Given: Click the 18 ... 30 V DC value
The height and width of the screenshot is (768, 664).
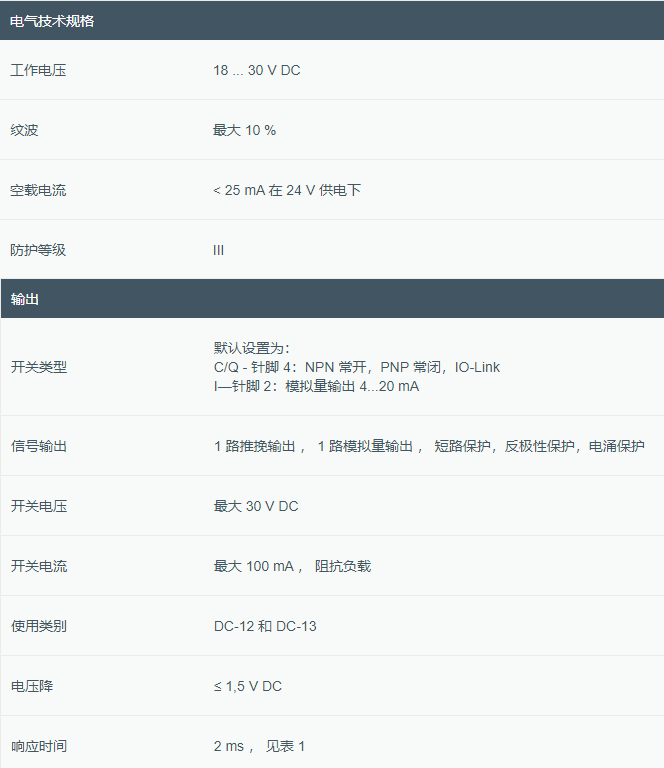Looking at the screenshot, I should click(x=256, y=70).
